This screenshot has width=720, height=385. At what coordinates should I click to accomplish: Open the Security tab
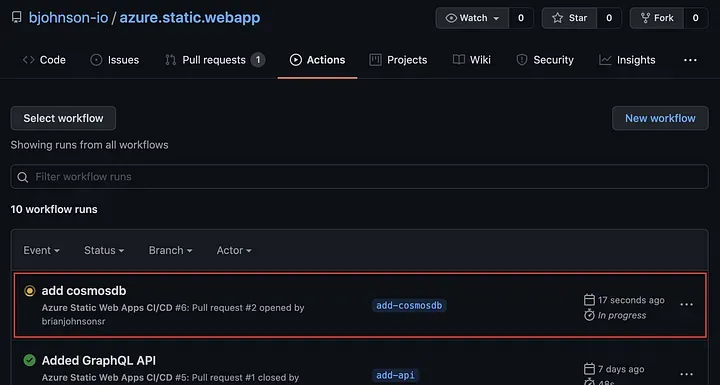(x=545, y=60)
